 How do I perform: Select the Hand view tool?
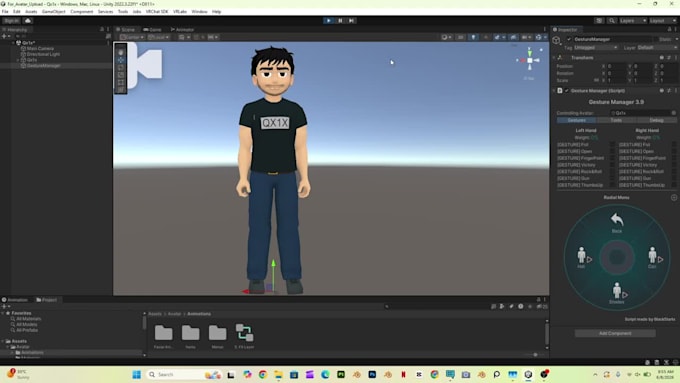[x=121, y=52]
